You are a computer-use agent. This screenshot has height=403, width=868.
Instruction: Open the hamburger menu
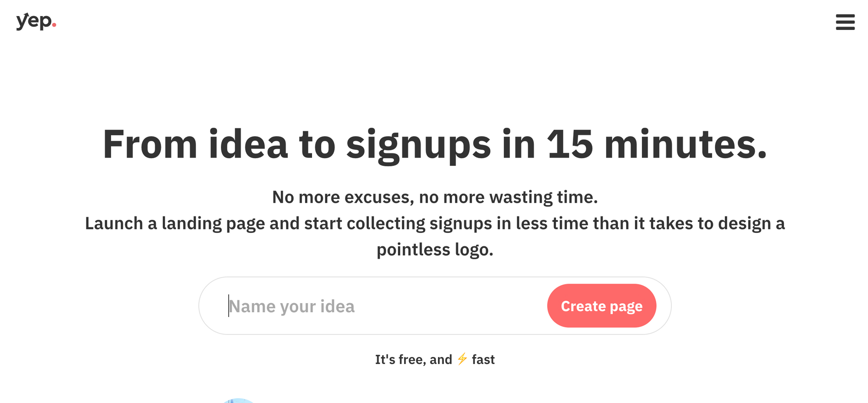(x=845, y=22)
